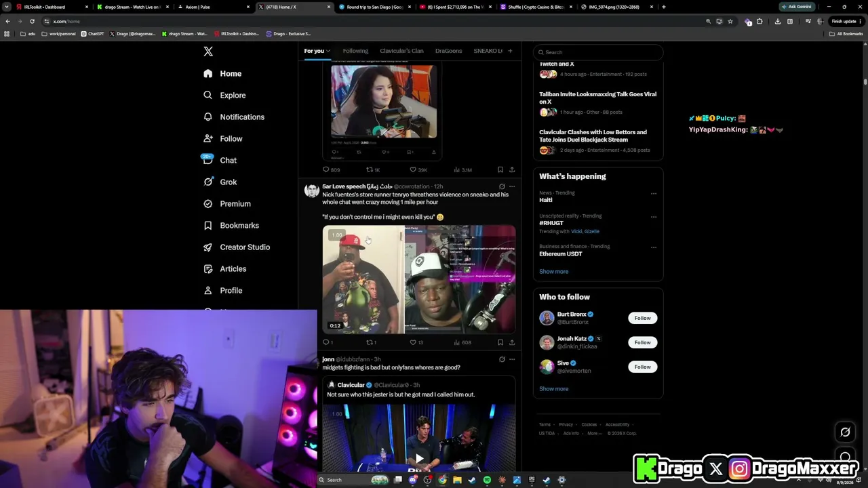
Task: Click the X search field
Action: click(x=598, y=52)
